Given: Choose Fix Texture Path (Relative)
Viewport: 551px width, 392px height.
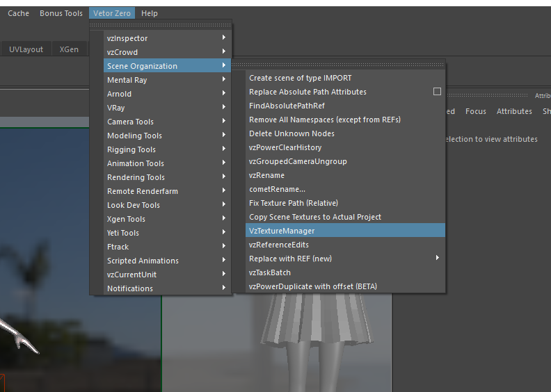Looking at the screenshot, I should (x=293, y=203).
